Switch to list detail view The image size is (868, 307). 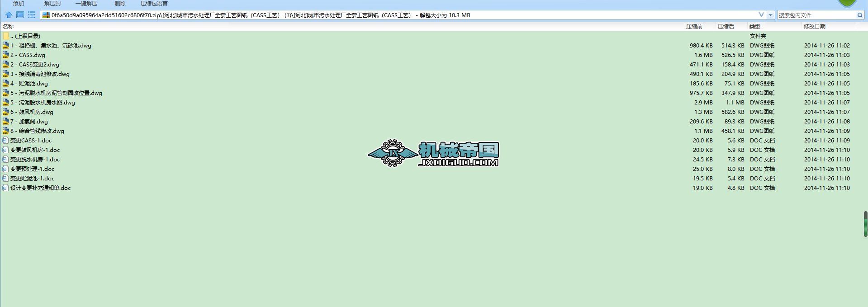click(31, 15)
